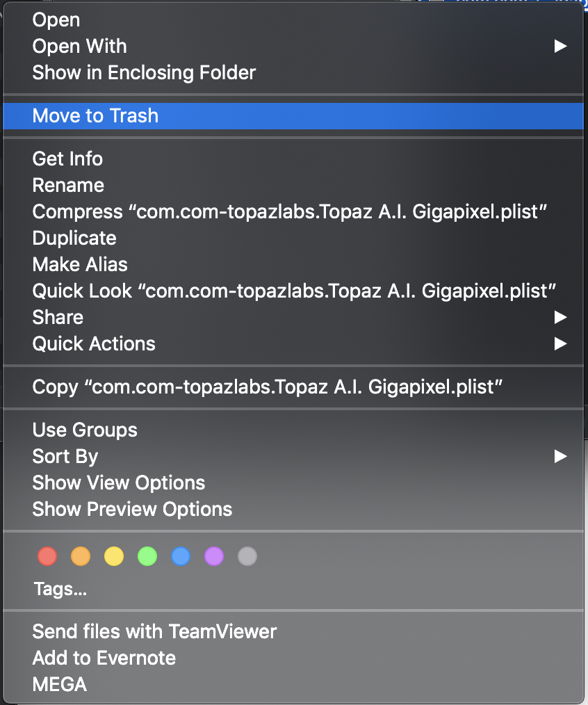The height and width of the screenshot is (705, 588).
Task: Apply the red tag color
Action: coord(47,556)
